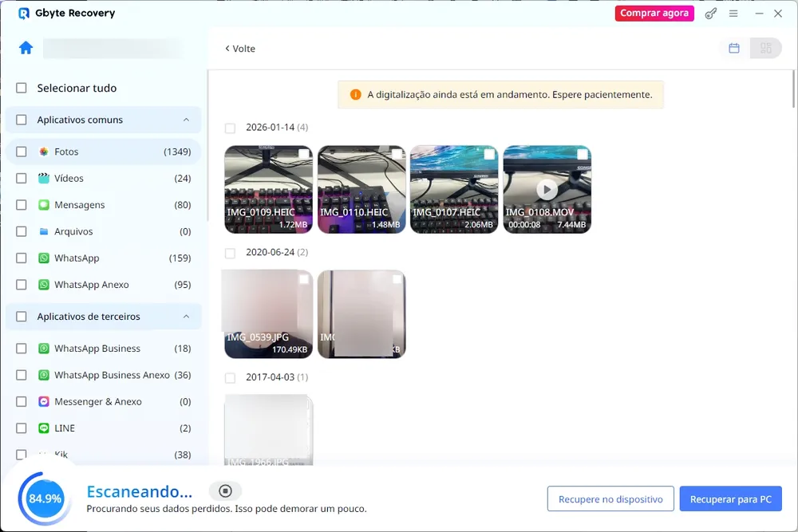798x532 pixels.
Task: Switch to grid view mode
Action: click(x=764, y=48)
